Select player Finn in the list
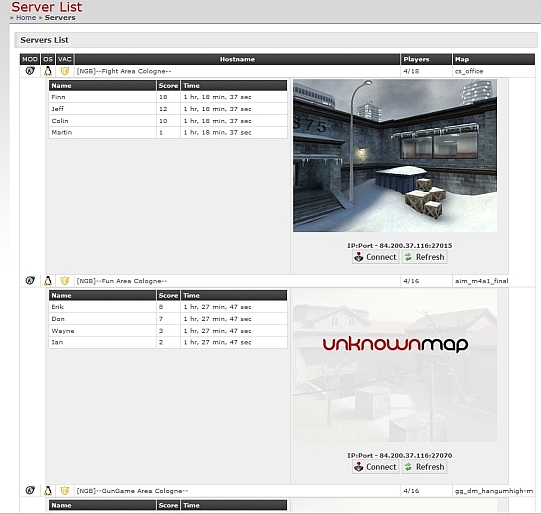541x514 pixels. 58,97
